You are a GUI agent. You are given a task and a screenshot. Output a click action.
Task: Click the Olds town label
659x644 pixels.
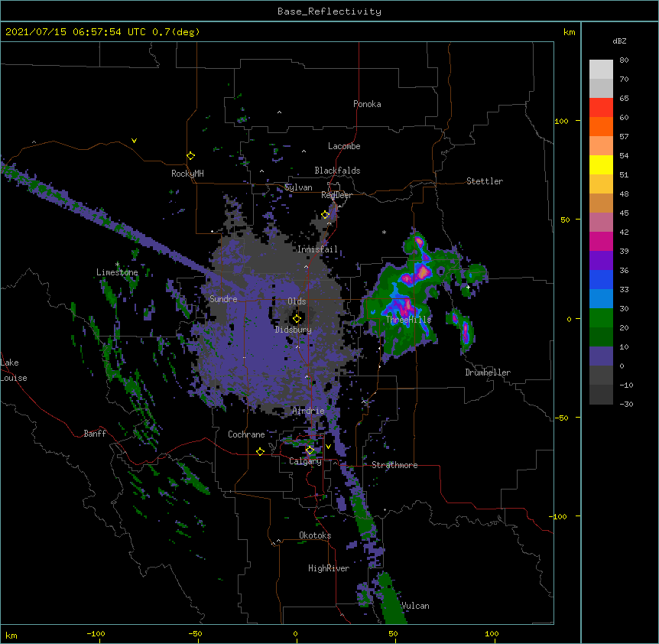pos(297,301)
